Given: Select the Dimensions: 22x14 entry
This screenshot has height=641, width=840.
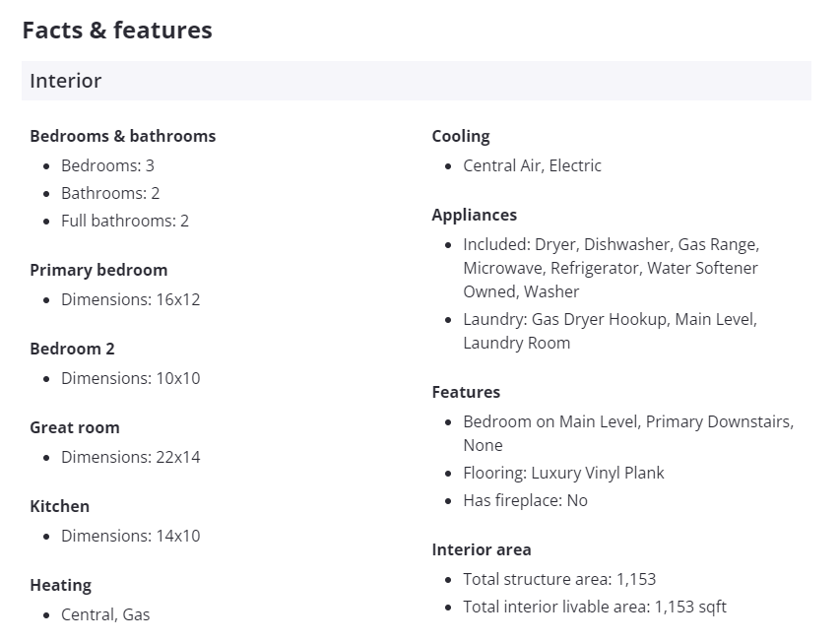Looking at the screenshot, I should [x=130, y=457].
